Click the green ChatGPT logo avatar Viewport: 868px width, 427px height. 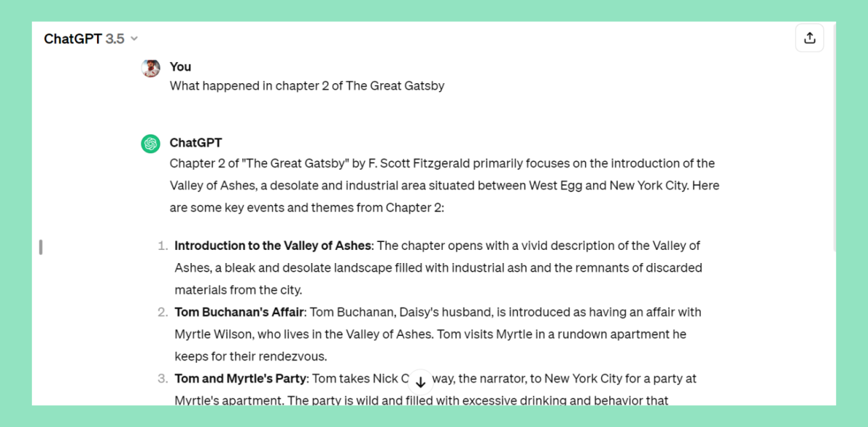click(x=150, y=144)
